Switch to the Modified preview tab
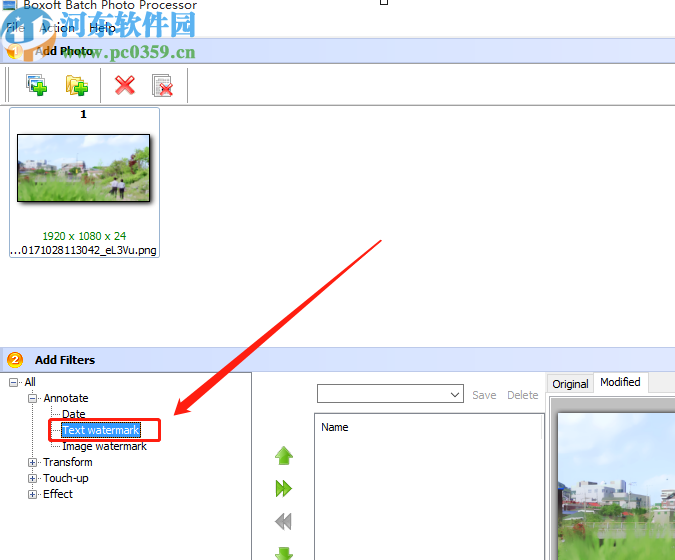The image size is (675, 560). point(620,382)
